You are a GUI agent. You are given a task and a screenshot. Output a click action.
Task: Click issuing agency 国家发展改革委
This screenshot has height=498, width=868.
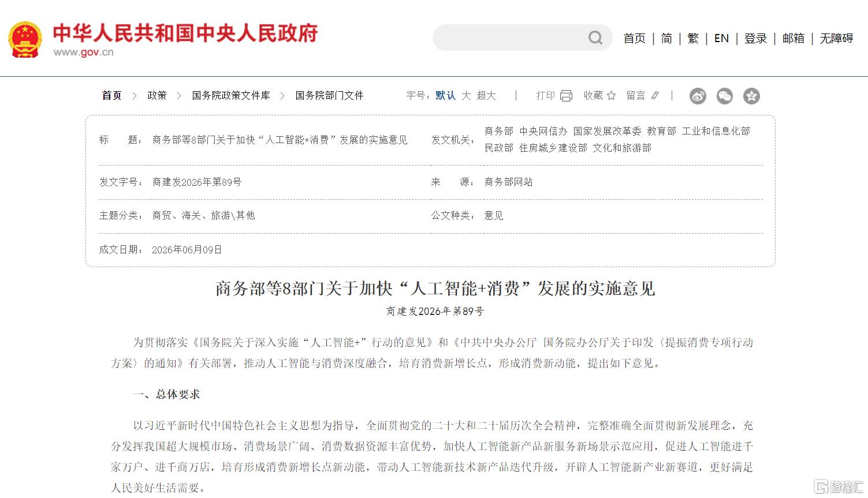[607, 132]
